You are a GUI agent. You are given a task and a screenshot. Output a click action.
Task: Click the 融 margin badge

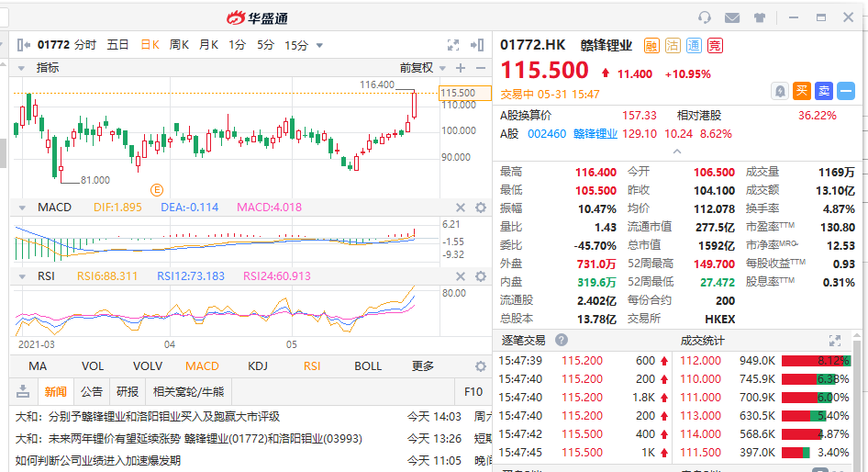[x=651, y=45]
